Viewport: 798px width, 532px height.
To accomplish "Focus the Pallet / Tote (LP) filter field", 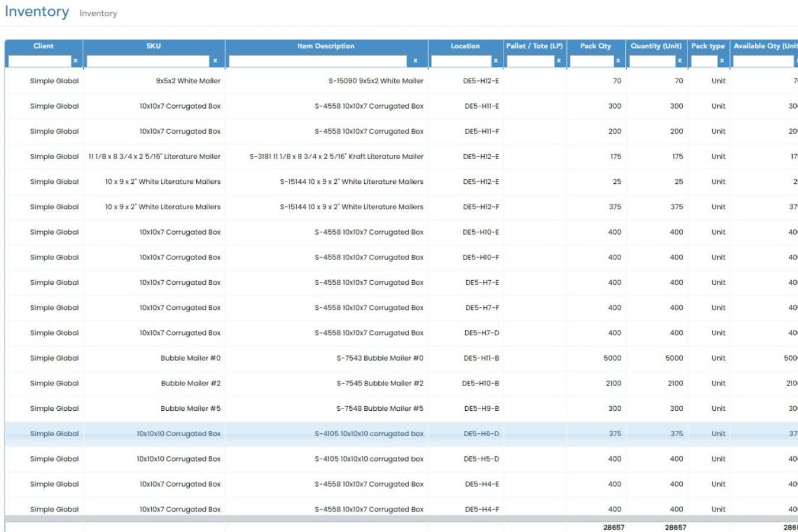I will coord(530,60).
